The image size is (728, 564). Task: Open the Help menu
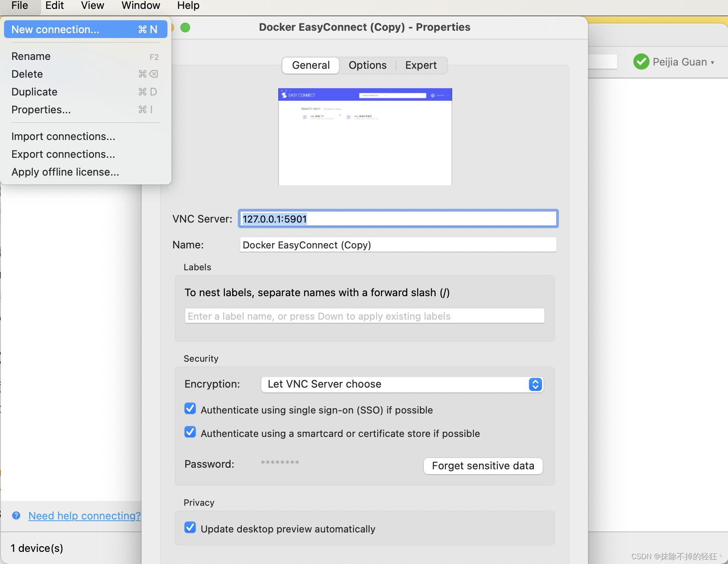188,6
